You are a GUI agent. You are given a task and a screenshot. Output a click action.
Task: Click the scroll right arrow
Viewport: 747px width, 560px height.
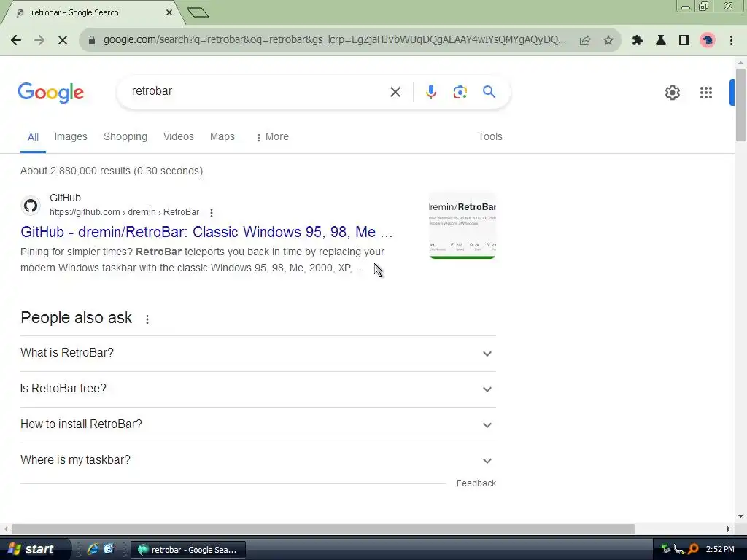tap(729, 529)
